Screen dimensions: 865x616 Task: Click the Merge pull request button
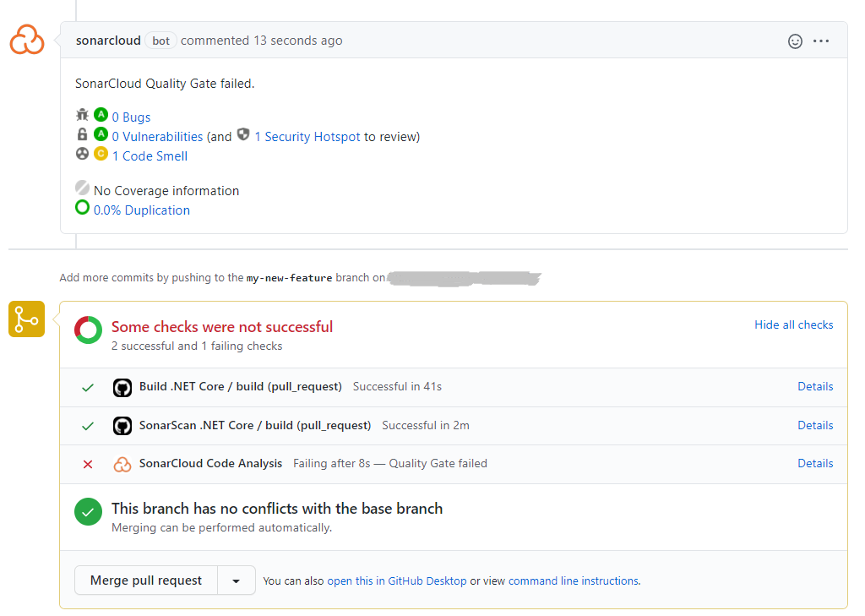[146, 581]
